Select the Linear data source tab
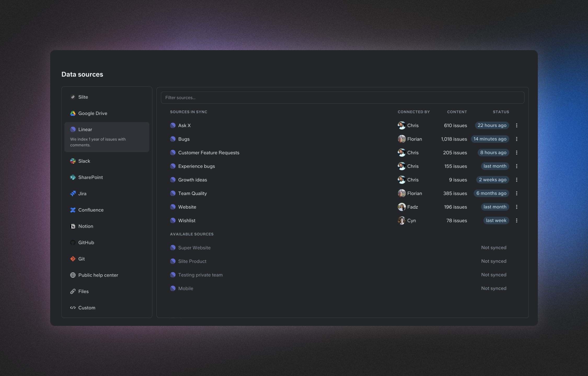Screen dimensions: 588x376 (x=107, y=137)
